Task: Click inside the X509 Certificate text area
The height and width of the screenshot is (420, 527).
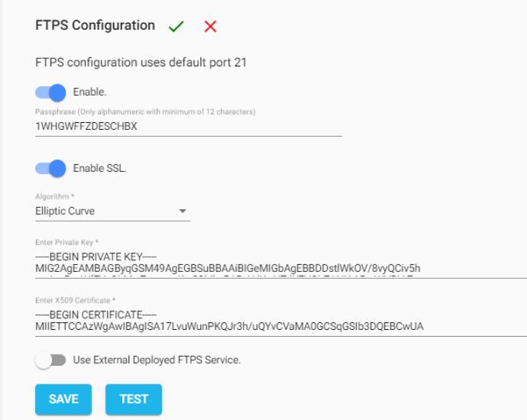Action: [x=281, y=321]
